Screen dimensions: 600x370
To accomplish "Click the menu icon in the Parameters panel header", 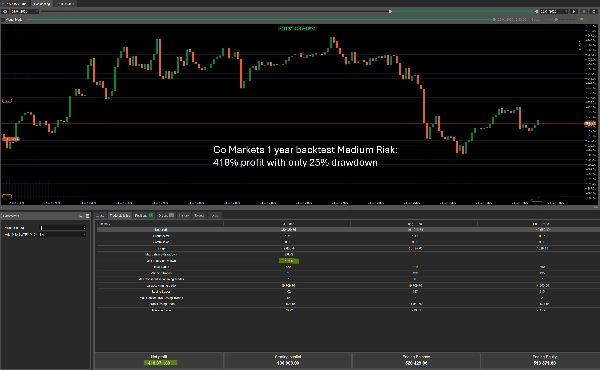I will (88, 216).
